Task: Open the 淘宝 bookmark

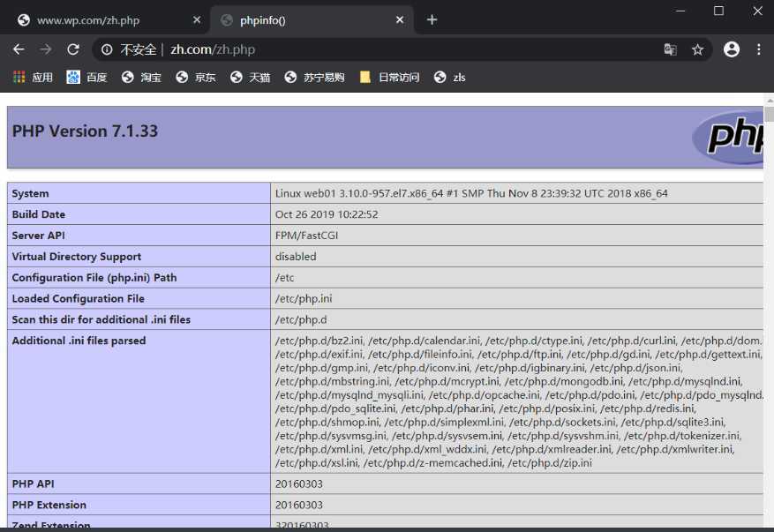Action: (141, 77)
